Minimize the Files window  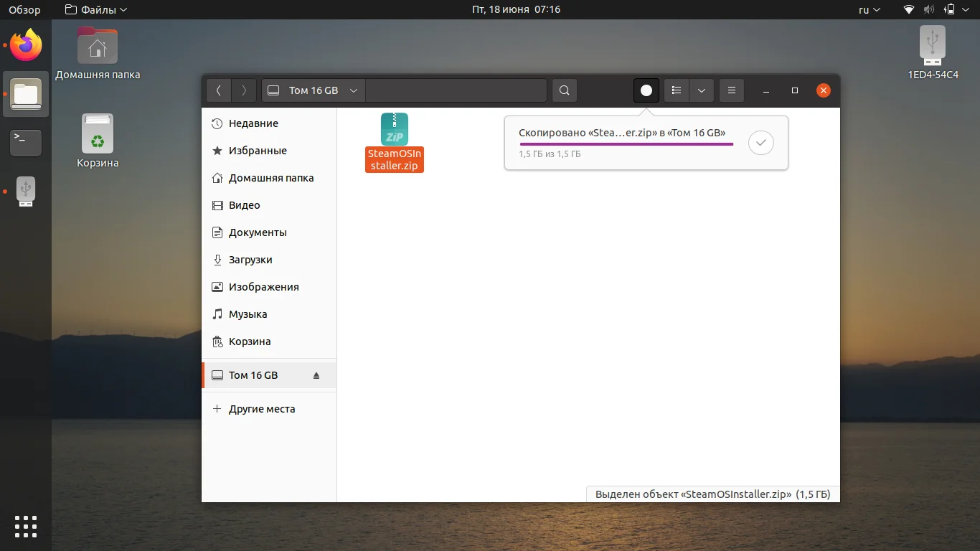pos(767,90)
